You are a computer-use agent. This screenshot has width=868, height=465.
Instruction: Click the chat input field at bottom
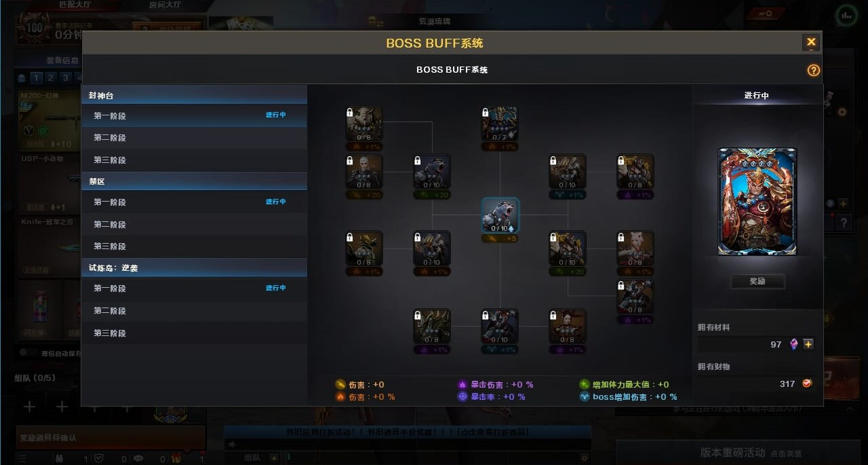pos(435,458)
